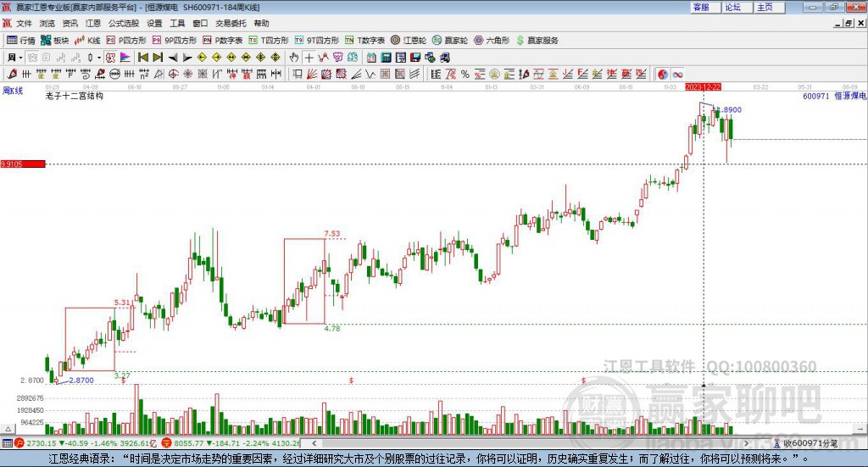Open the calculator icon
Viewport: 868px width, 467px height.
click(386, 58)
